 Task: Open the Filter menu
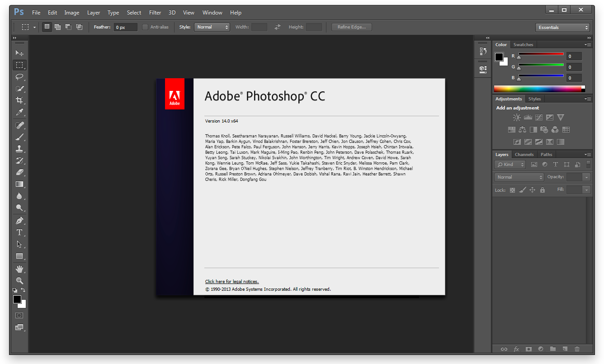pyautogui.click(x=155, y=12)
